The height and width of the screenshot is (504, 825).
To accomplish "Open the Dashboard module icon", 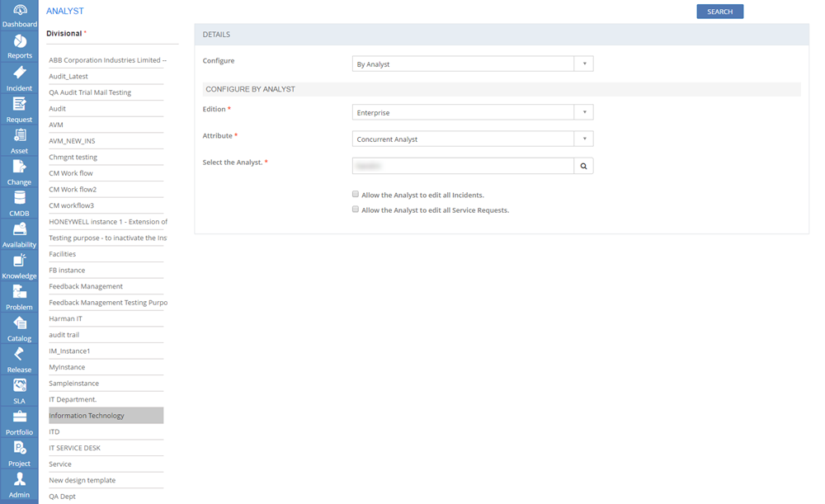I will coord(19,12).
